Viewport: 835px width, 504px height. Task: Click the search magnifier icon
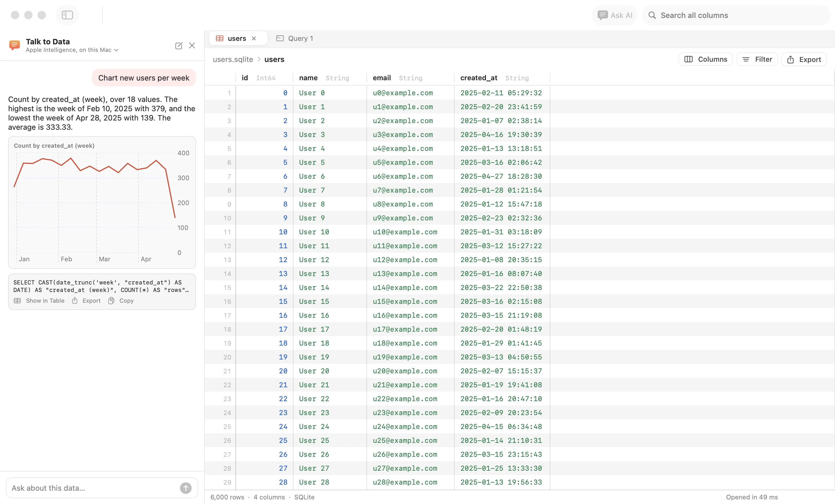[652, 15]
